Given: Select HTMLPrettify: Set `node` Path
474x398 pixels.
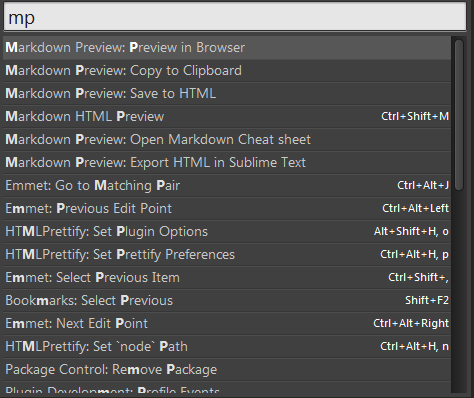Looking at the screenshot, I should (227, 347).
